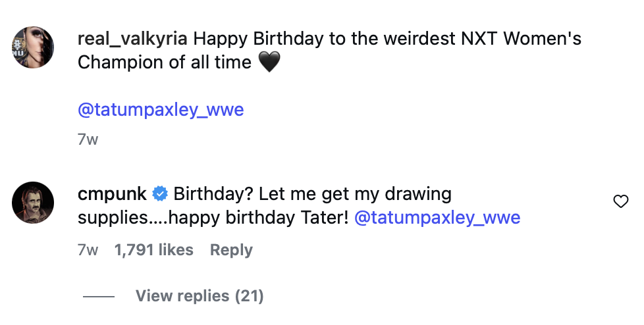
Task: Open real_valkyria's profile picture
Action: pyautogui.click(x=33, y=49)
